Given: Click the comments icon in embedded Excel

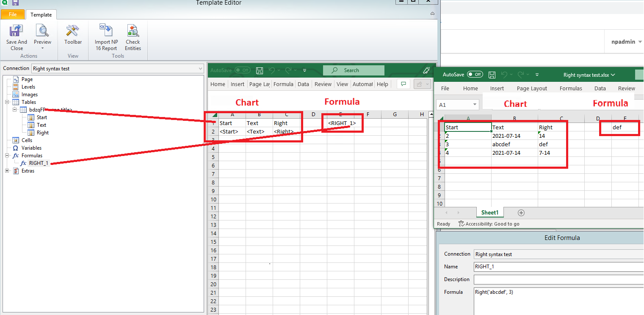Looking at the screenshot, I should (x=404, y=84).
